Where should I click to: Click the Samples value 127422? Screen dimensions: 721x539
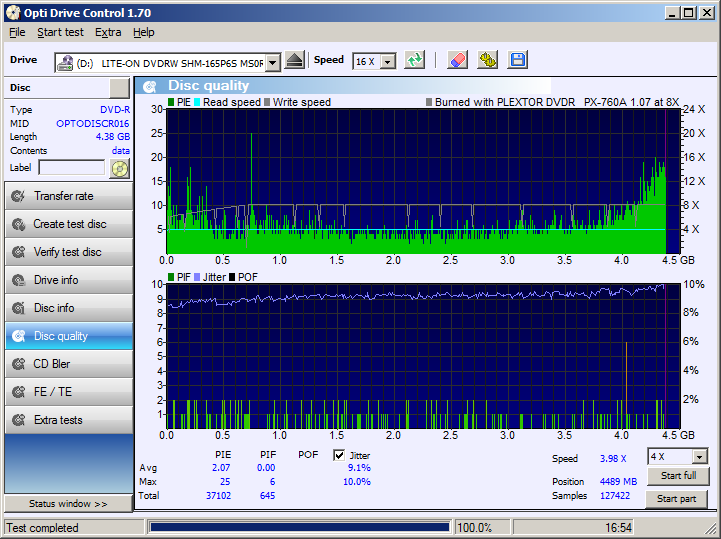point(615,496)
